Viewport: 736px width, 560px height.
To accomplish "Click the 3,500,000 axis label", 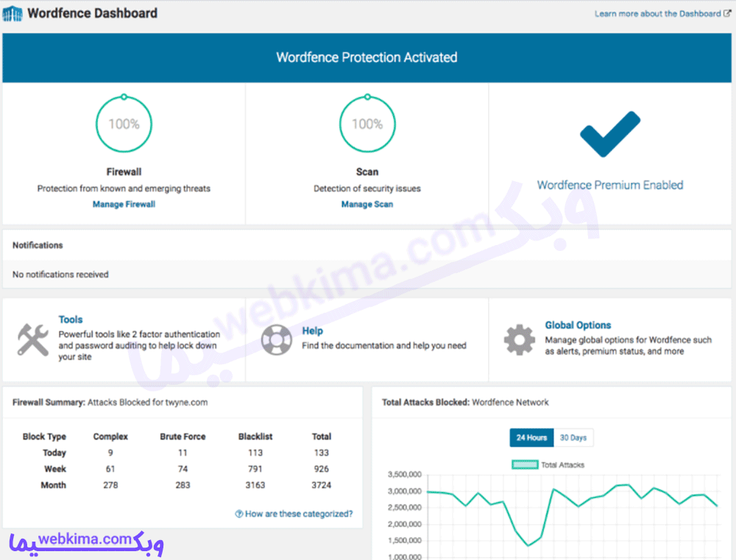I will click(x=404, y=475).
